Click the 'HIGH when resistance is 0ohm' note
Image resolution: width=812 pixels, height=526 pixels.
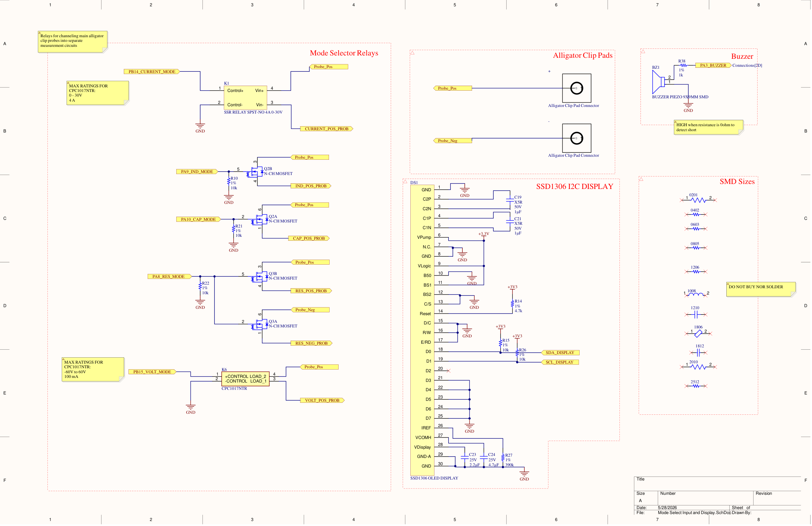pyautogui.click(x=708, y=127)
